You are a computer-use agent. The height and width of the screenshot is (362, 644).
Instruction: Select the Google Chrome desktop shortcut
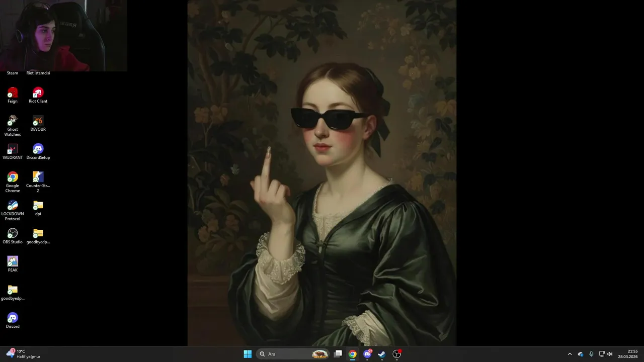point(13,182)
